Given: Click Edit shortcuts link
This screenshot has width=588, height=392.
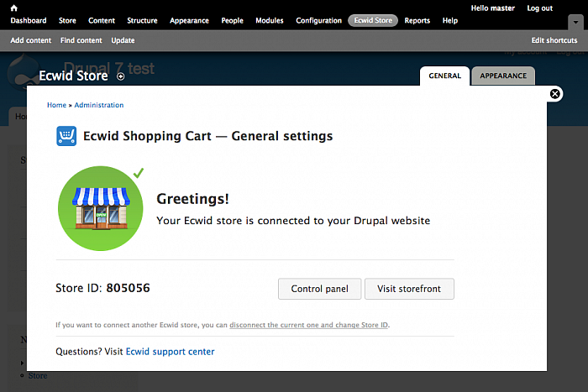Looking at the screenshot, I should coord(554,40).
